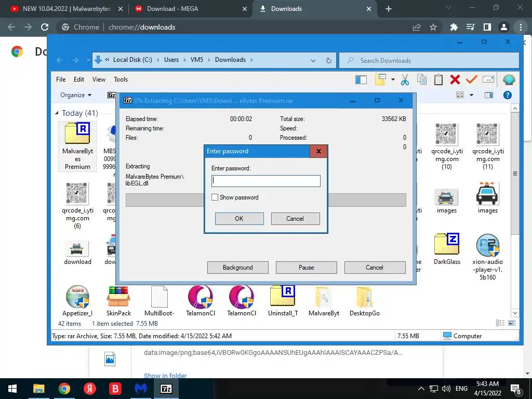Open Yandex browser from taskbar
Image resolution: width=532 pixels, height=399 pixels.
tap(89, 389)
